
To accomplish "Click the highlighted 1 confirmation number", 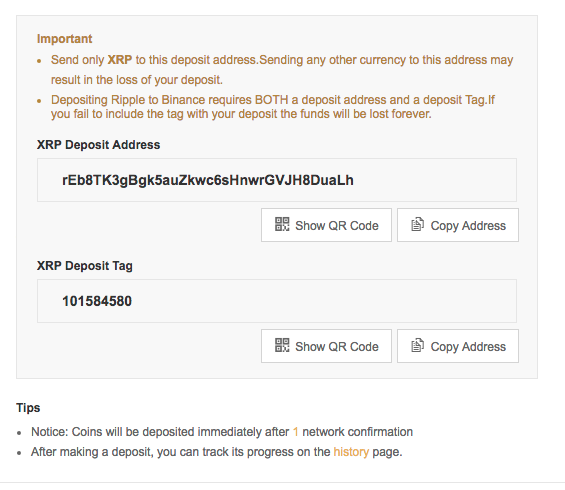I will 295,432.
